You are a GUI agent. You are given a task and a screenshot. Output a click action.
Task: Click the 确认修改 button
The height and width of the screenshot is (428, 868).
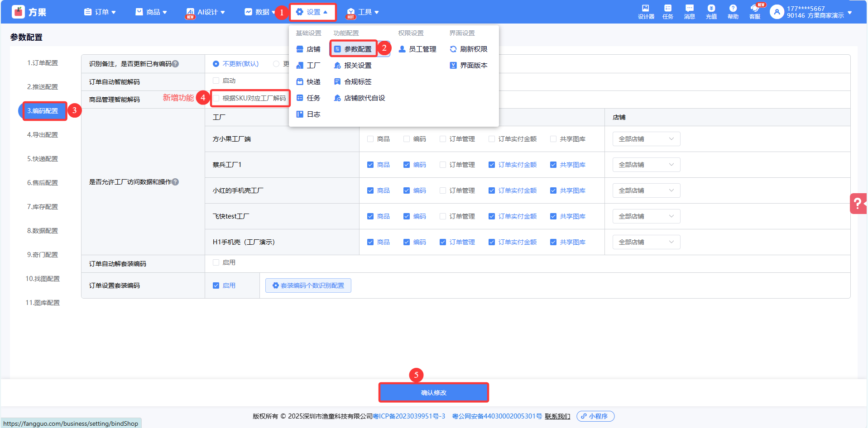click(433, 392)
